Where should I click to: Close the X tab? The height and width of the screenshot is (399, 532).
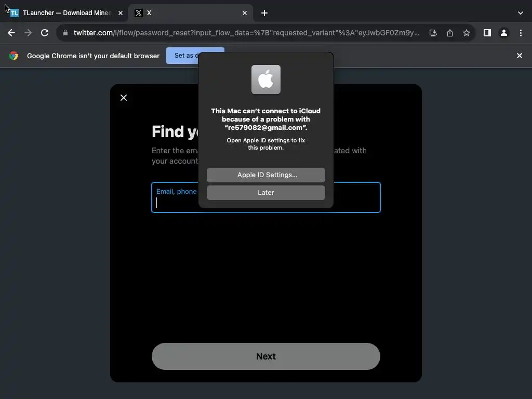coord(245,13)
